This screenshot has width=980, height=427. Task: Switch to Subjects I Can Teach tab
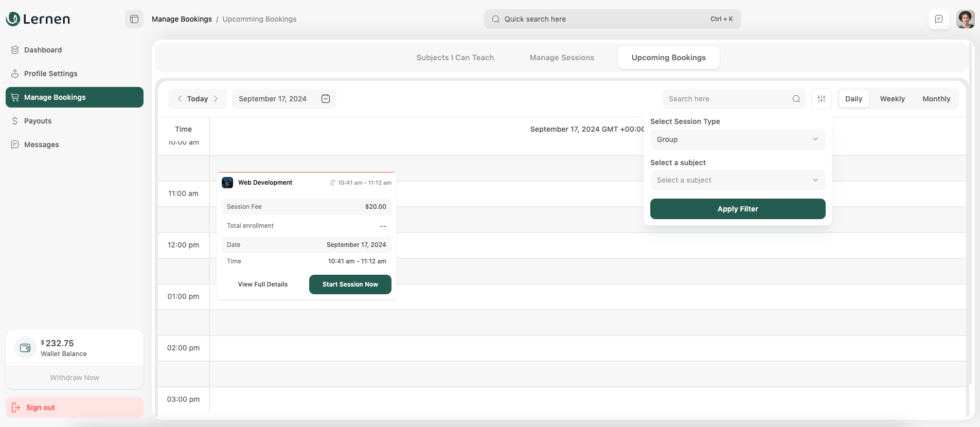pos(455,58)
